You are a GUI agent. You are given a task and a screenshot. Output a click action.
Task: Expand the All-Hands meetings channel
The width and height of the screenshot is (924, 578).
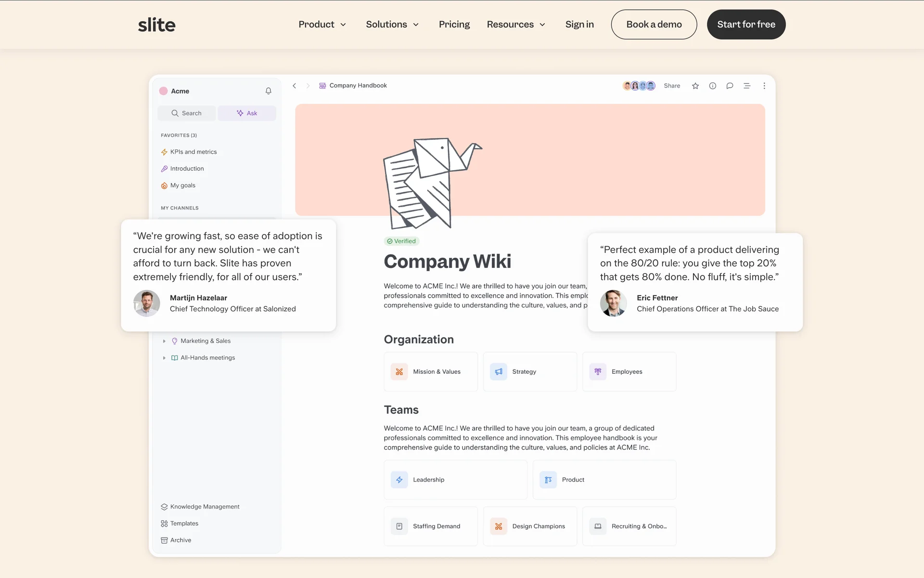coord(164,358)
